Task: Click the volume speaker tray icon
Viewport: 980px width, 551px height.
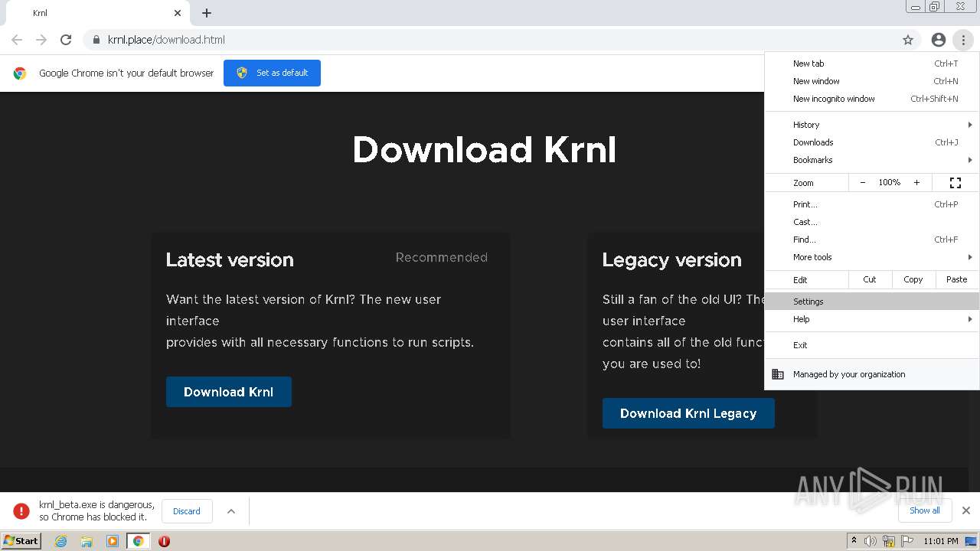Action: click(x=871, y=541)
